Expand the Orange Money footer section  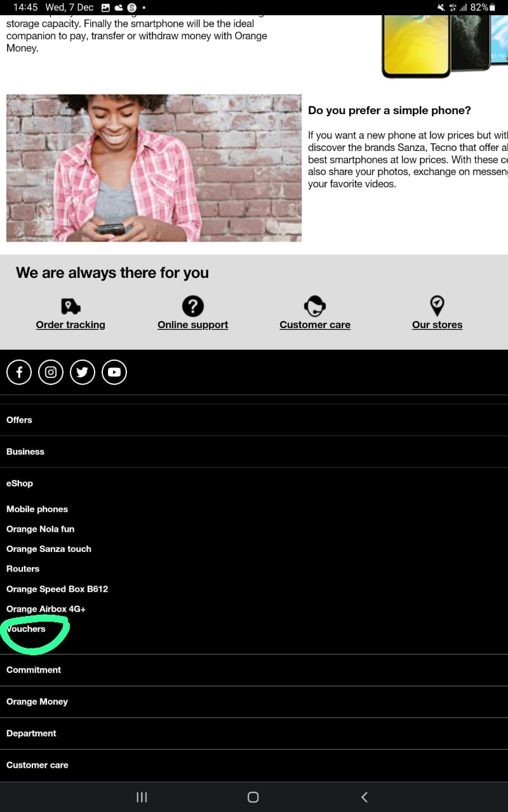pos(254,702)
